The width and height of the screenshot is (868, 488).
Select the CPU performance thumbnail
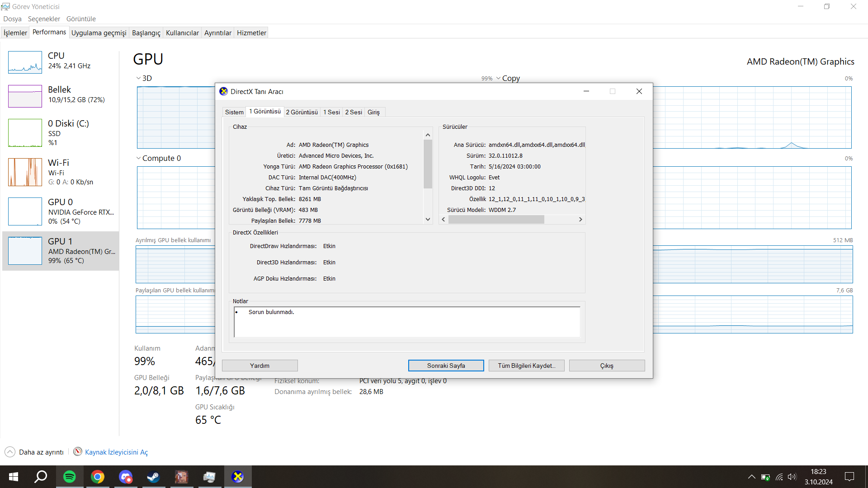25,62
